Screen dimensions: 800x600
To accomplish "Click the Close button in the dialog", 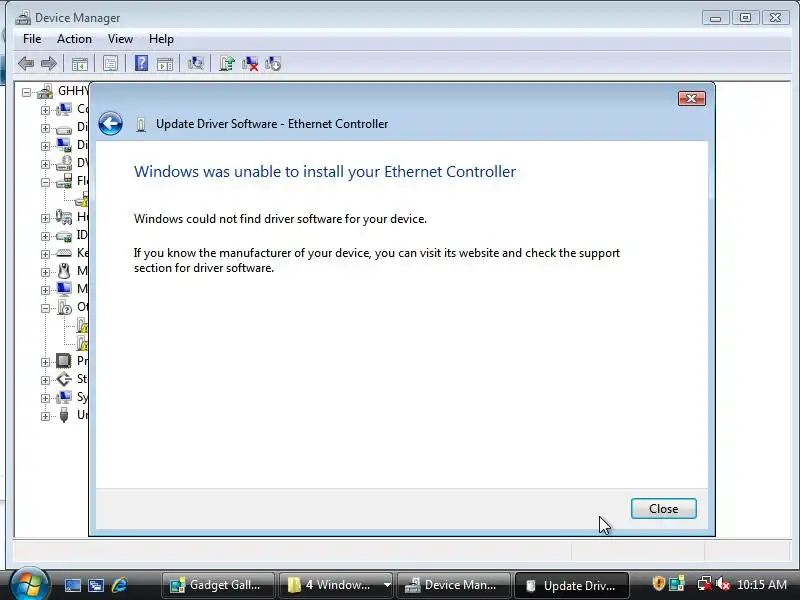I will click(x=663, y=509).
